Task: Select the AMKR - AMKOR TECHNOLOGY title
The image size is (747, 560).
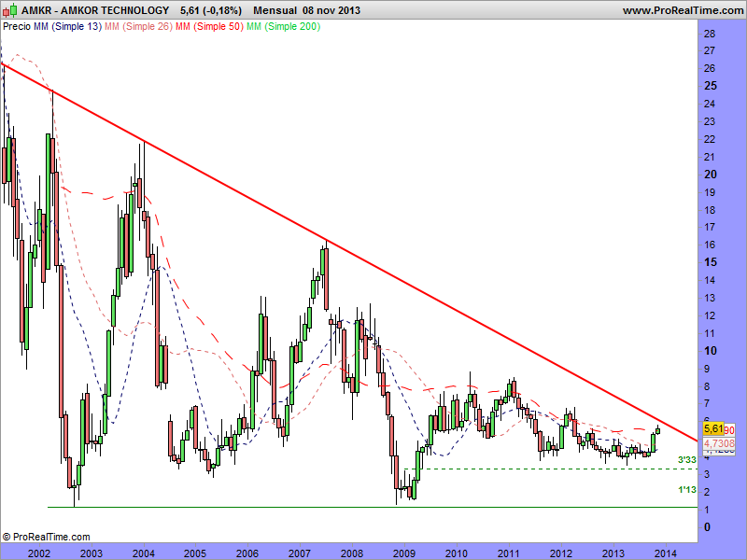Action: (x=95, y=10)
